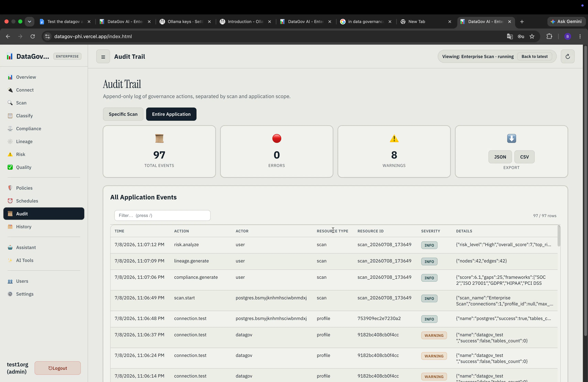Click the ENTERPRISE badge

pyautogui.click(x=67, y=56)
